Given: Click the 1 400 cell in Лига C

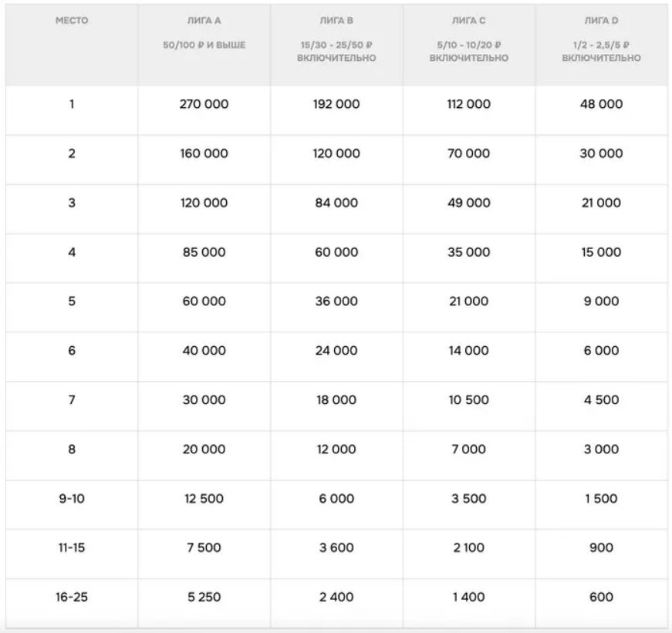Looking at the screenshot, I should click(468, 597).
